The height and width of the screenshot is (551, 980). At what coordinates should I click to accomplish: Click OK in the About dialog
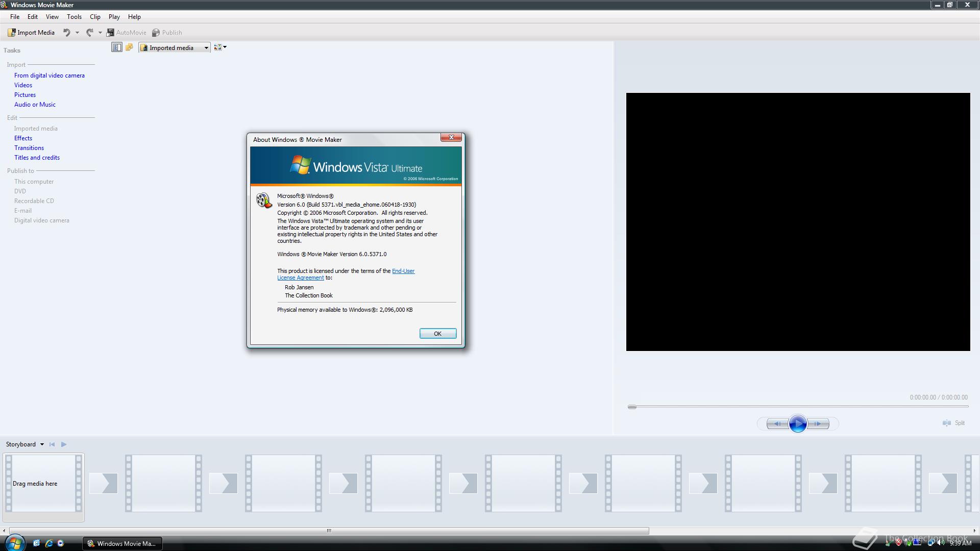(x=437, y=334)
